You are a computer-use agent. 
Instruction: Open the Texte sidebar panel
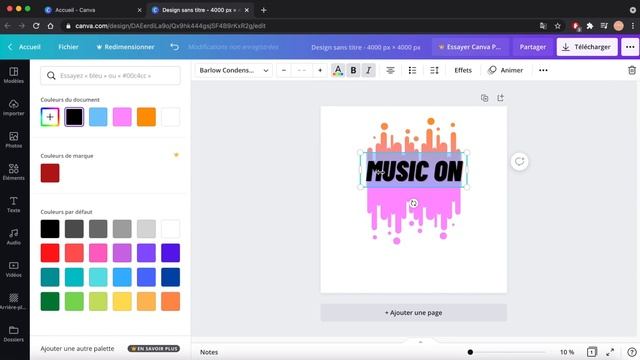(13, 204)
